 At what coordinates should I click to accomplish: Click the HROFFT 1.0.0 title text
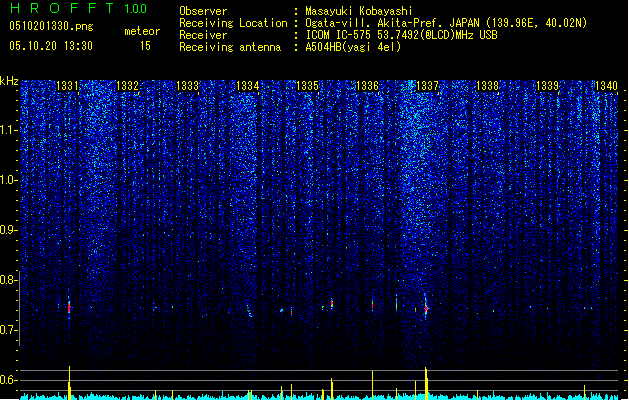coord(78,8)
